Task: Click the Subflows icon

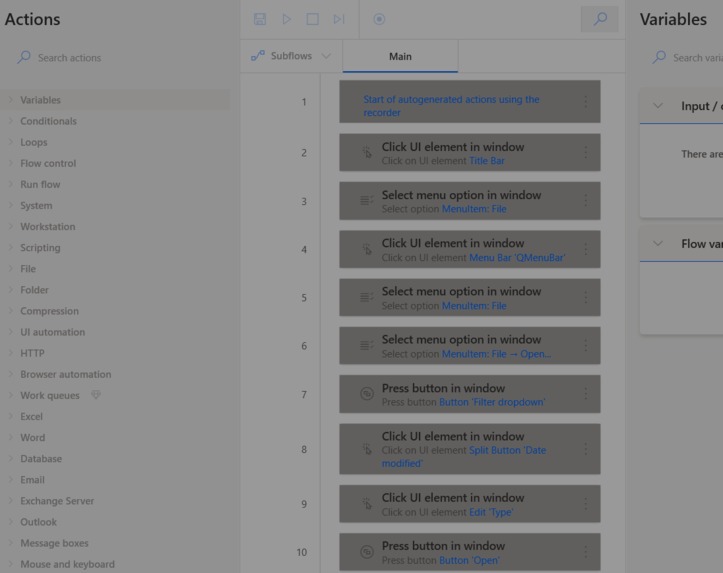Action: tap(258, 56)
